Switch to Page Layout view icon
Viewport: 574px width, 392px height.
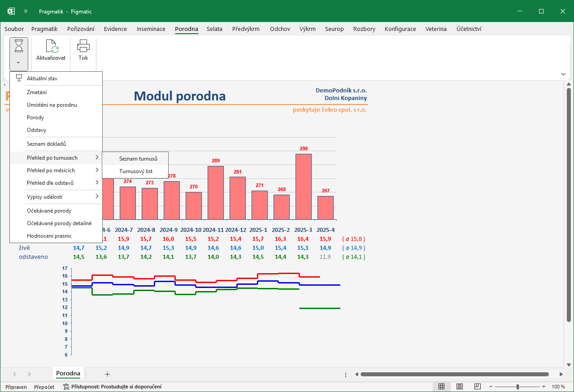(x=460, y=387)
